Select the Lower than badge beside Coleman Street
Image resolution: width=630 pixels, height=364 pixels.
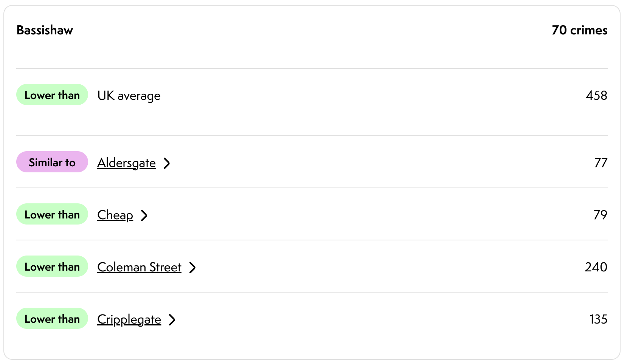point(52,266)
